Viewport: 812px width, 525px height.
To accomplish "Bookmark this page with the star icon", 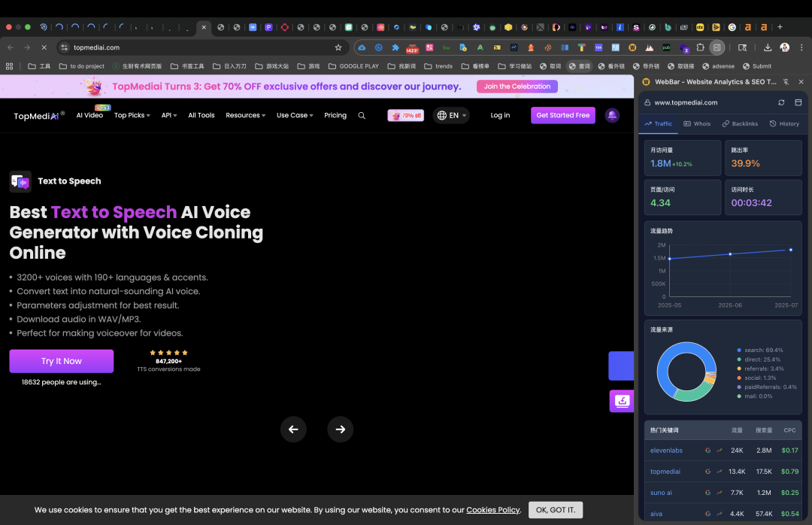I will (x=338, y=47).
